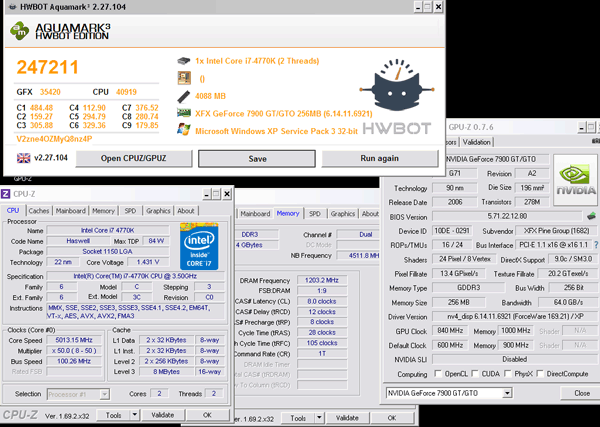
Task: Click the Tools button in front CPU-Z
Action: point(113,415)
